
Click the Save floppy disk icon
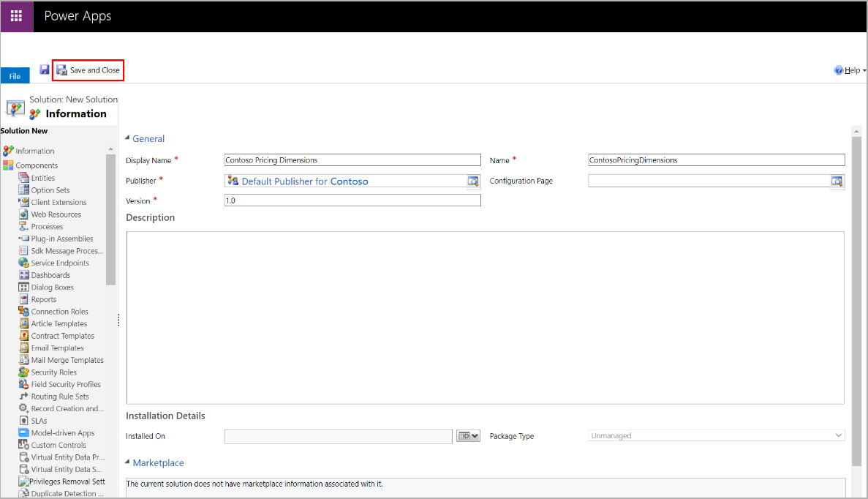tap(45, 70)
